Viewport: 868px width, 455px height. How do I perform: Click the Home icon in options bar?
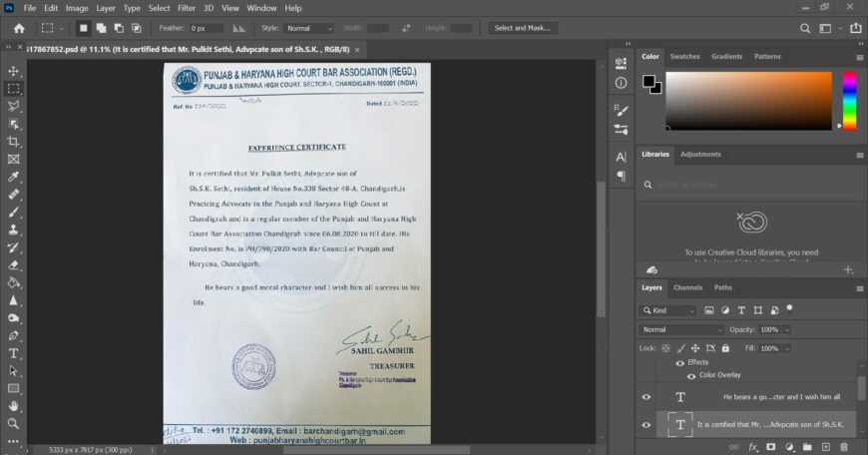(x=19, y=28)
